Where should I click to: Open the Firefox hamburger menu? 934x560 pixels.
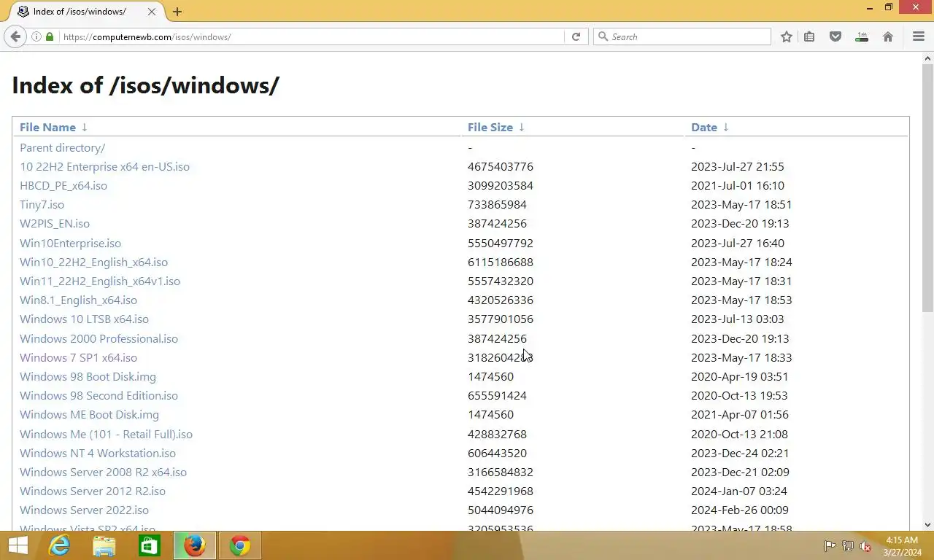(919, 36)
